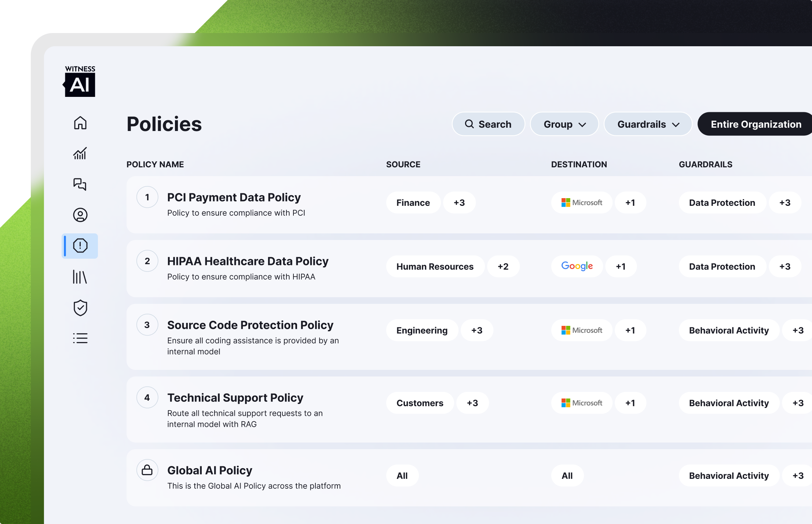Click priority number 3 badge
Screen dimensions: 812x524
(147, 325)
